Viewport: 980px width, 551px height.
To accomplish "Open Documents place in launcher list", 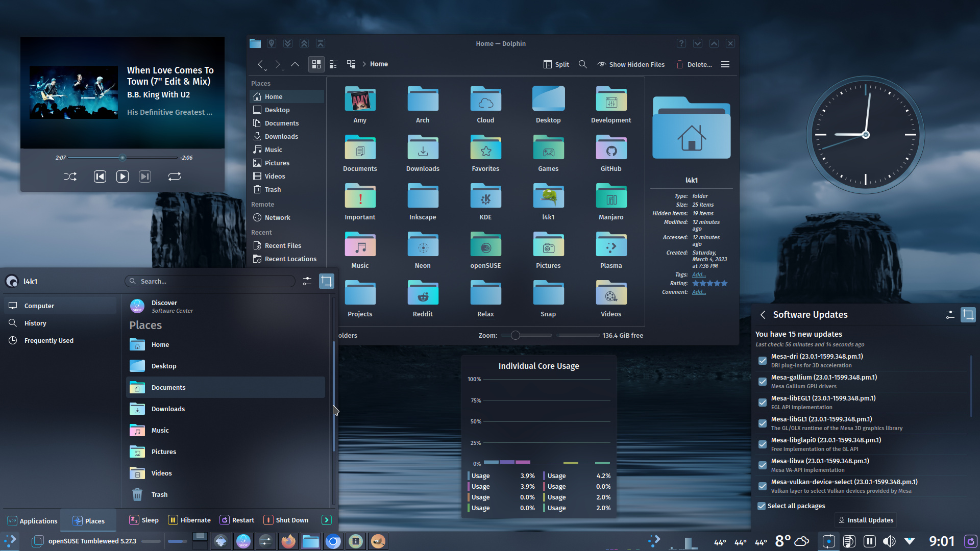I will coord(226,387).
